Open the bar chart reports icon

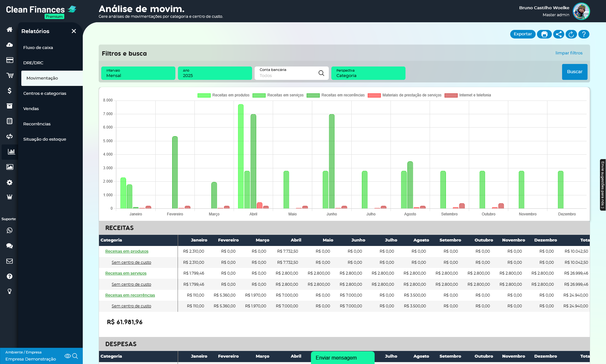click(11, 152)
